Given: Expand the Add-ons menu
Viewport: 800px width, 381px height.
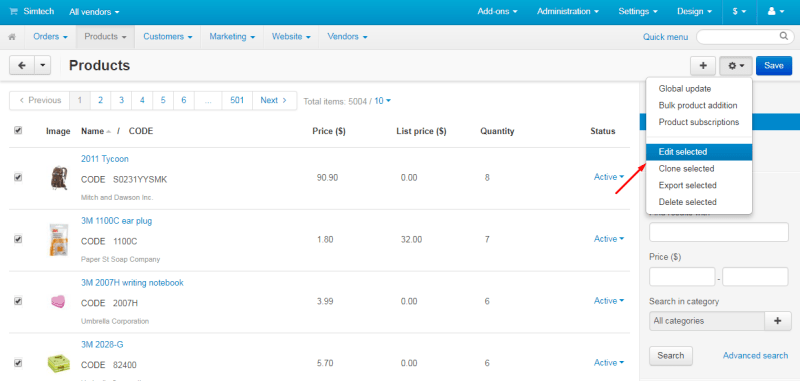Looking at the screenshot, I should (497, 11).
